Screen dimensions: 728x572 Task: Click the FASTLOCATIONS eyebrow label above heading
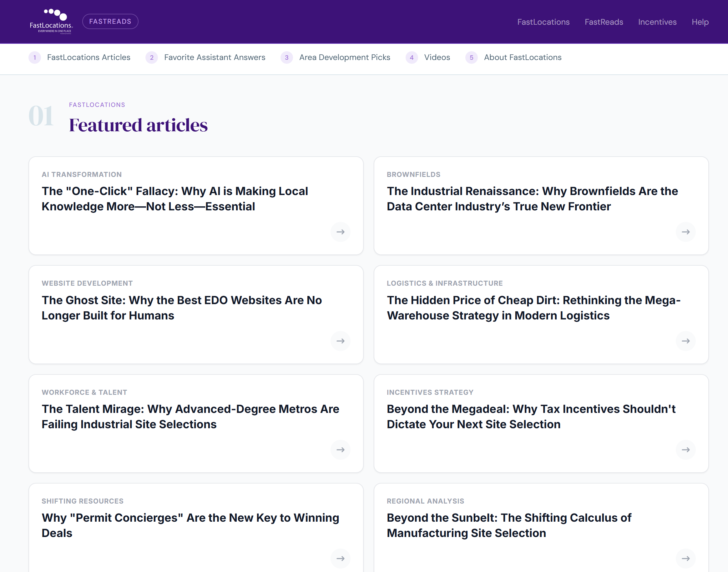97,105
